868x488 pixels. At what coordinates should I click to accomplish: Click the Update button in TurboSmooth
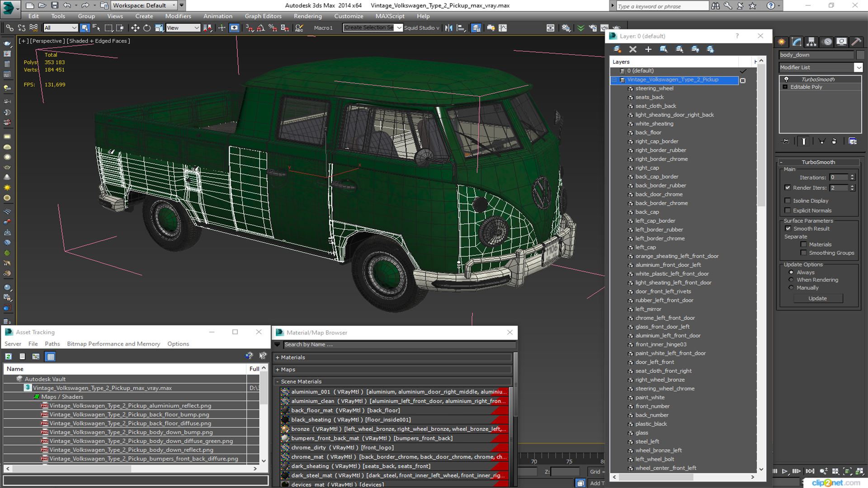click(x=817, y=299)
